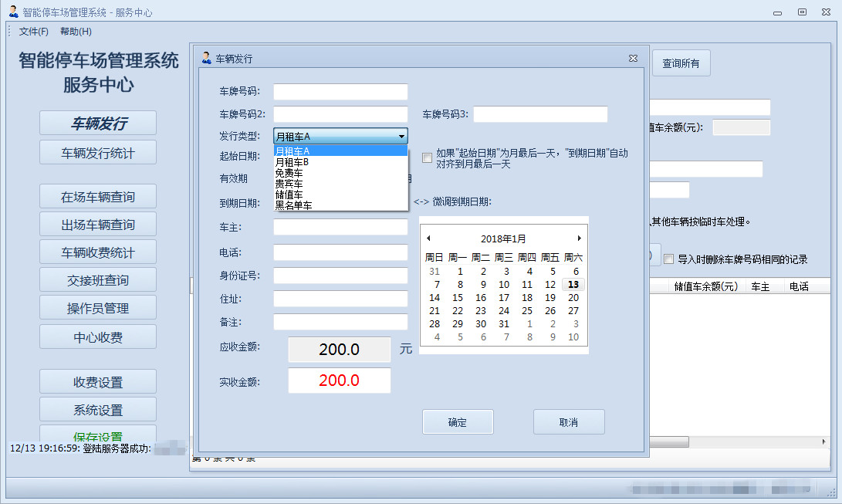This screenshot has height=504, width=842.
Task: Click the 确定 button
Action: (457, 422)
